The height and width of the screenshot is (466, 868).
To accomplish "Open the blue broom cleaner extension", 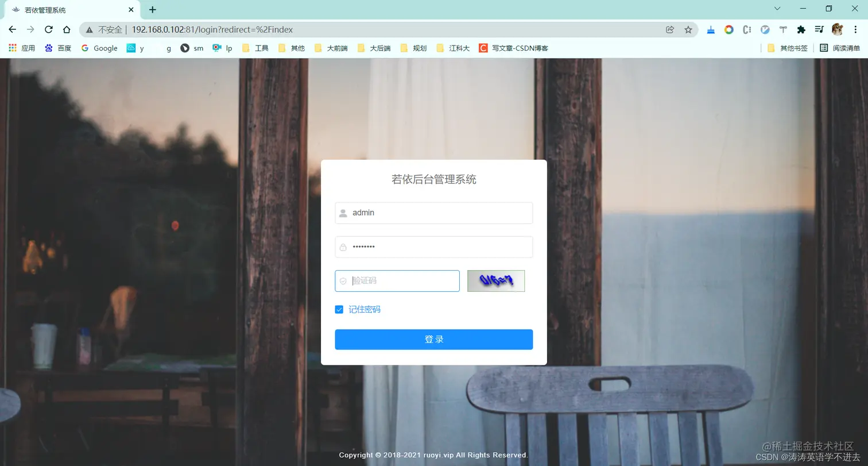I will pyautogui.click(x=711, y=29).
